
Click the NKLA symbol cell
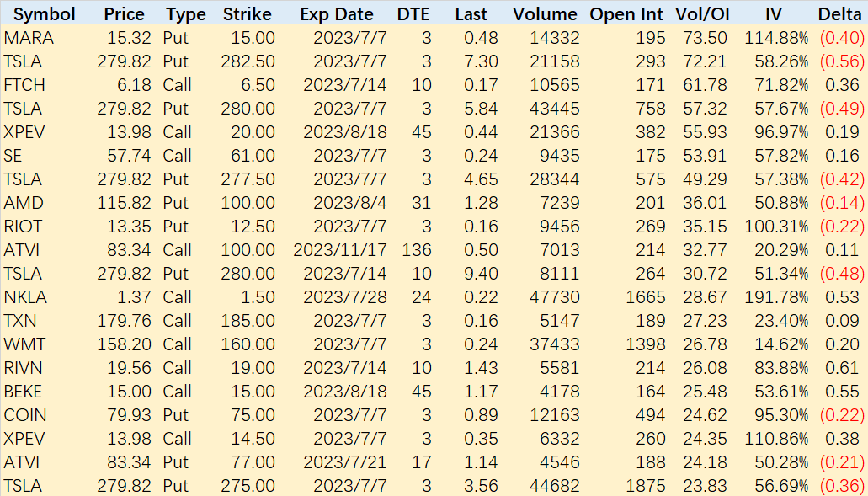(25, 297)
